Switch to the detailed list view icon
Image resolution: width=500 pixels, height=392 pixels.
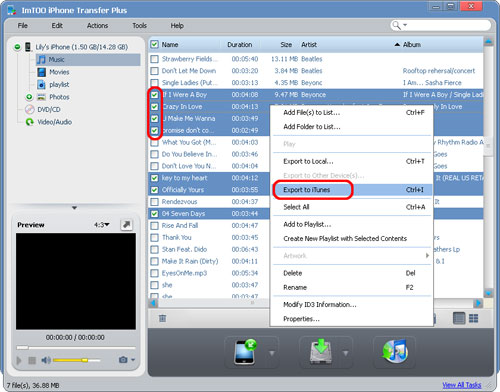click(x=459, y=318)
